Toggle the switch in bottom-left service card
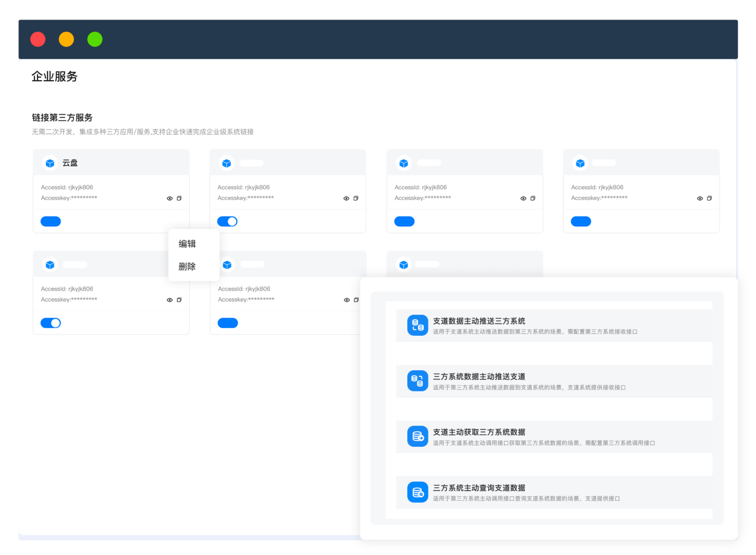 51,323
